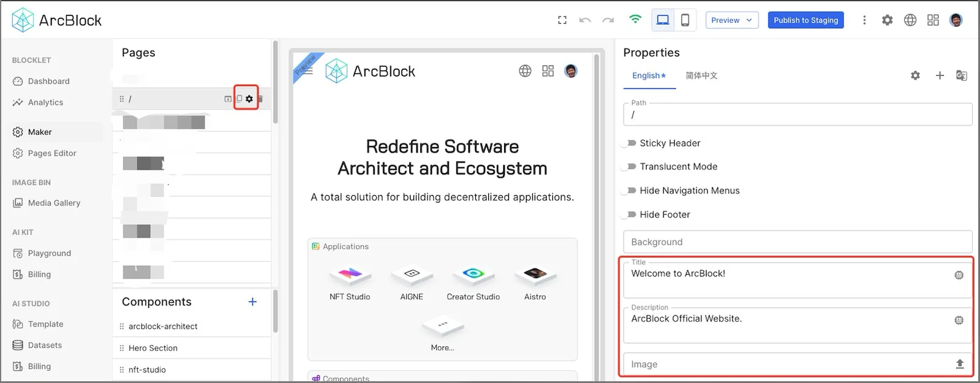This screenshot has width=980, height=383.
Task: Click AI generate icon in Title field
Action: coord(959,275)
